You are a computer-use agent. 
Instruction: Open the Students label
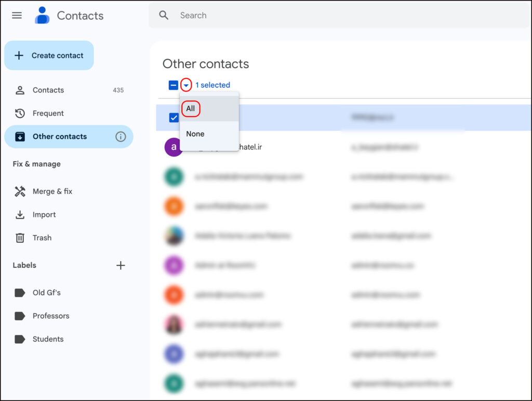[x=48, y=339]
